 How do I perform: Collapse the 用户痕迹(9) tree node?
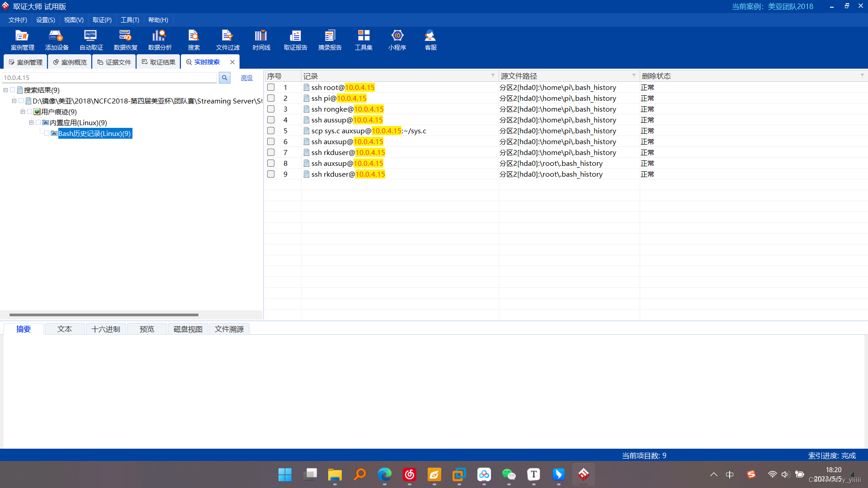23,112
